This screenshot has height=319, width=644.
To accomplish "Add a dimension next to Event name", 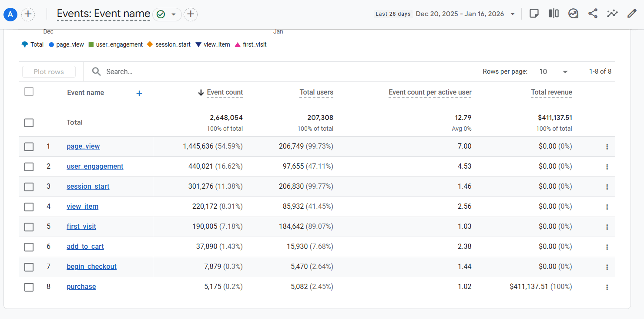I will click(139, 93).
